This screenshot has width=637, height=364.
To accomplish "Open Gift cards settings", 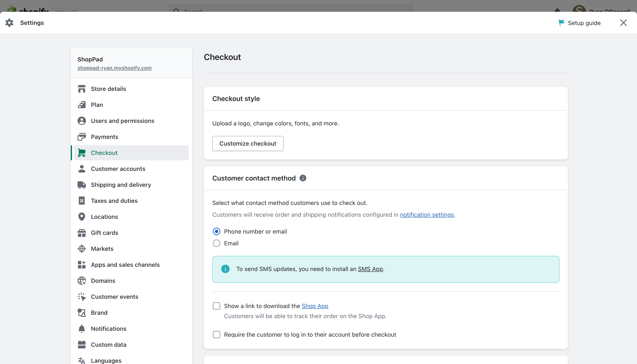I will pos(131,233).
